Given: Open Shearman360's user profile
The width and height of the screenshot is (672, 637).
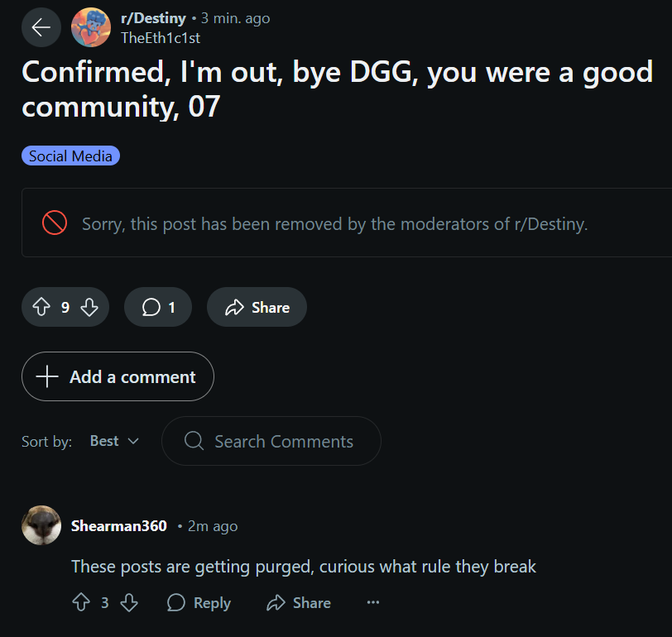Looking at the screenshot, I should pos(118,526).
